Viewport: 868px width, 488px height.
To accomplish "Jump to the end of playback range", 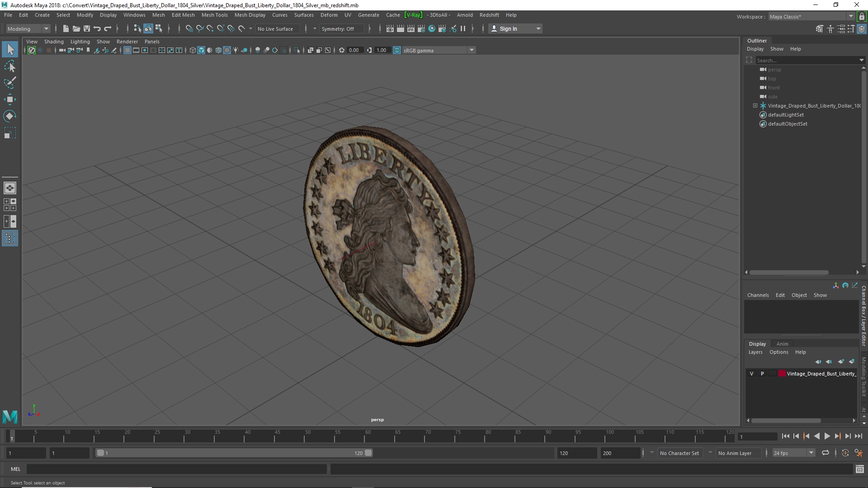I will (x=859, y=436).
